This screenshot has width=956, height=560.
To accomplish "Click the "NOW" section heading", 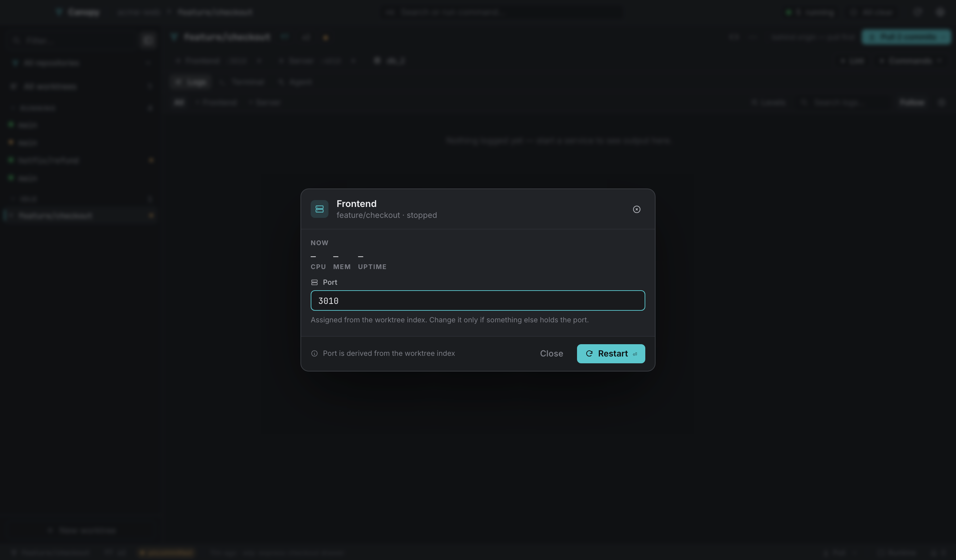I will click(x=320, y=243).
